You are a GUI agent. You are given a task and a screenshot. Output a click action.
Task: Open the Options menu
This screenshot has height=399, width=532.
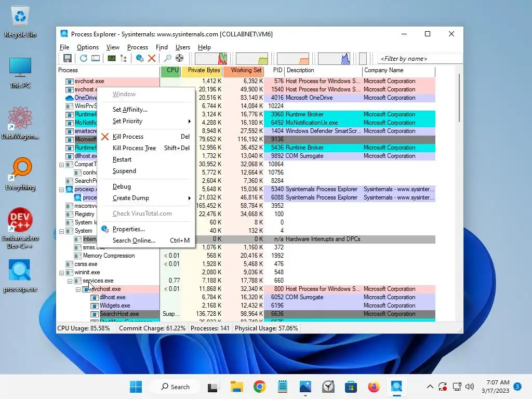coord(87,47)
